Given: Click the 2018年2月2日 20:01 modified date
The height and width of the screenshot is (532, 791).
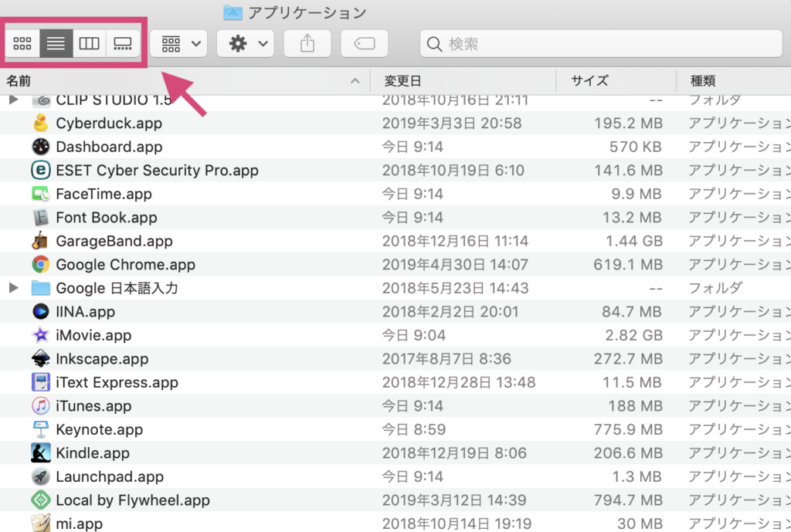Looking at the screenshot, I should pyautogui.click(x=450, y=312).
